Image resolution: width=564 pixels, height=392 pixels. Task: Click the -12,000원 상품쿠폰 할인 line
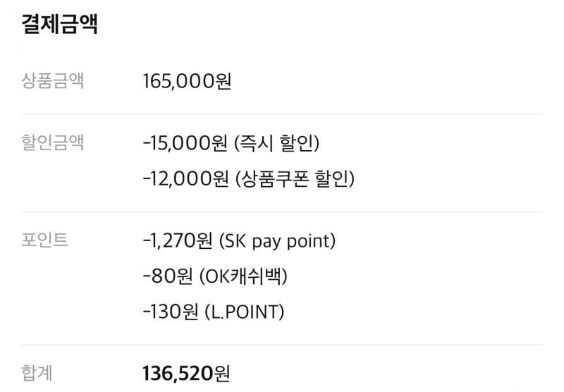point(249,178)
